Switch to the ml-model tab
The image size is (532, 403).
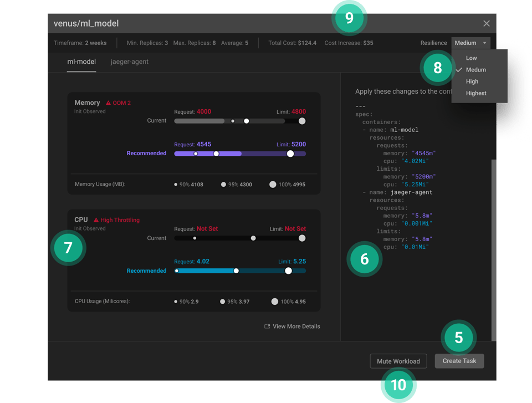(x=81, y=62)
